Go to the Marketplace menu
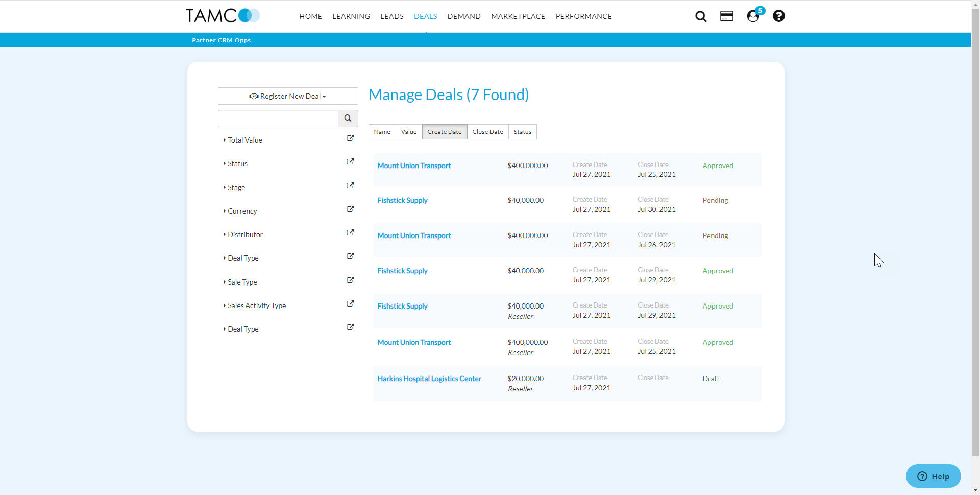This screenshot has height=495, width=980. pyautogui.click(x=518, y=16)
